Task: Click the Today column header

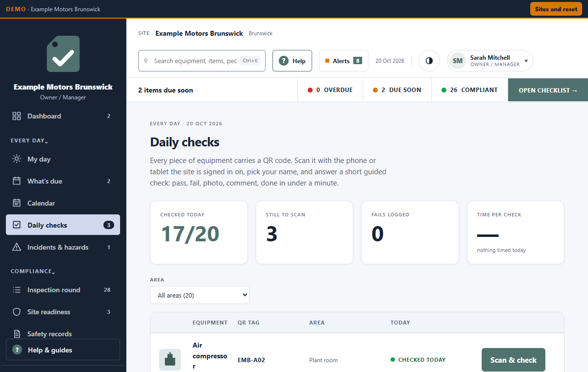Action: pyautogui.click(x=400, y=323)
